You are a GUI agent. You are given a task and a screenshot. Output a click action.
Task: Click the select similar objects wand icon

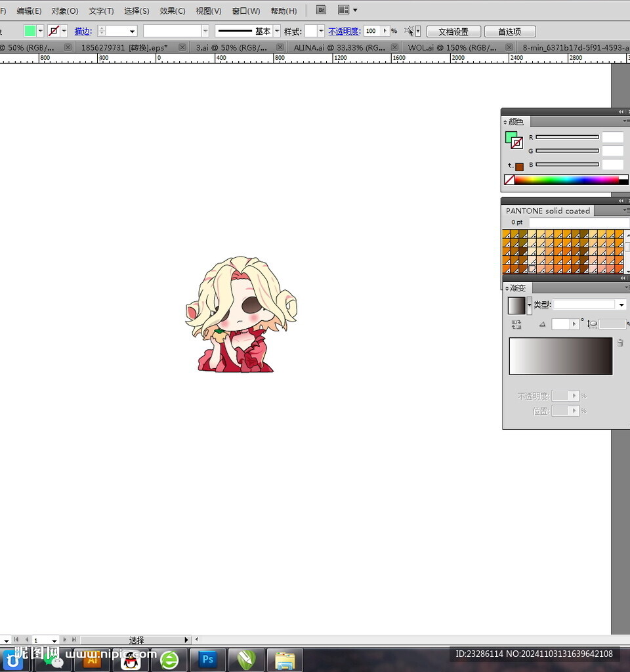pos(409,31)
